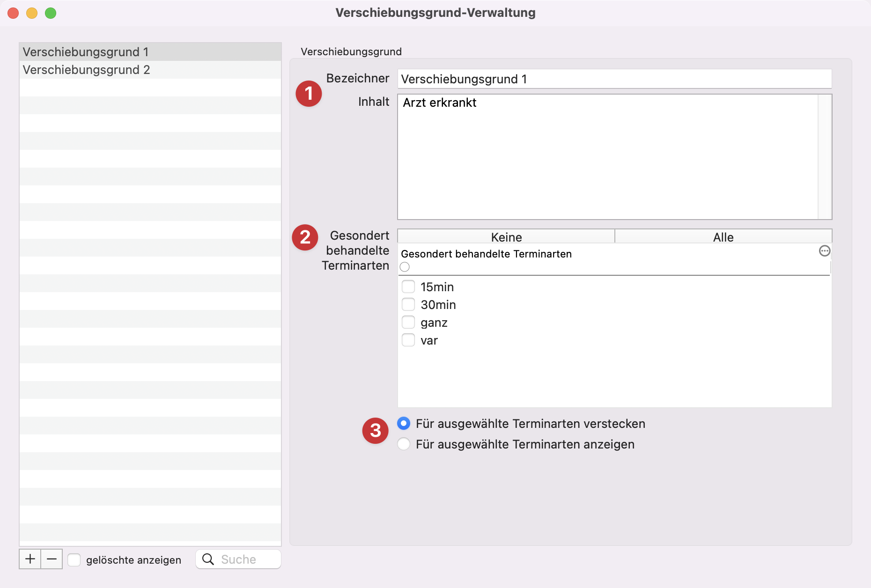Minimize window with the yellow button
871x588 pixels.
[x=32, y=13]
